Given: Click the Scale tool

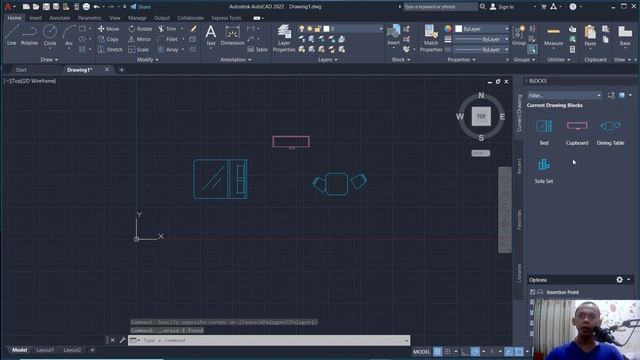Looking at the screenshot, I should [139, 49].
